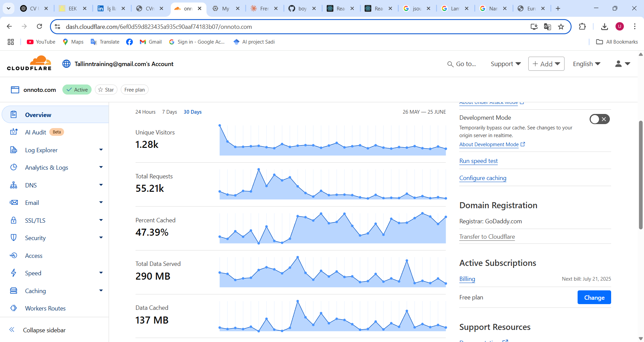Open the user profile dropdown
This screenshot has width=644, height=342.
[x=623, y=64]
